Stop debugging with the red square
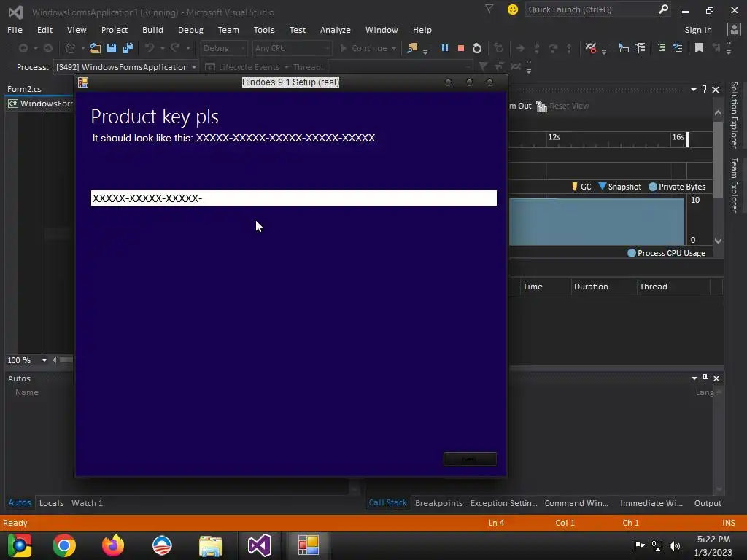 tap(461, 48)
